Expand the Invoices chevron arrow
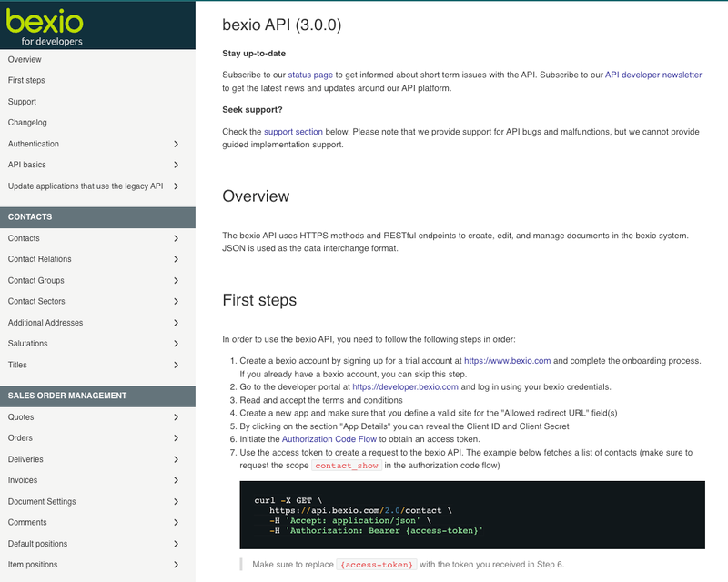This screenshot has height=582, width=728. [176, 480]
